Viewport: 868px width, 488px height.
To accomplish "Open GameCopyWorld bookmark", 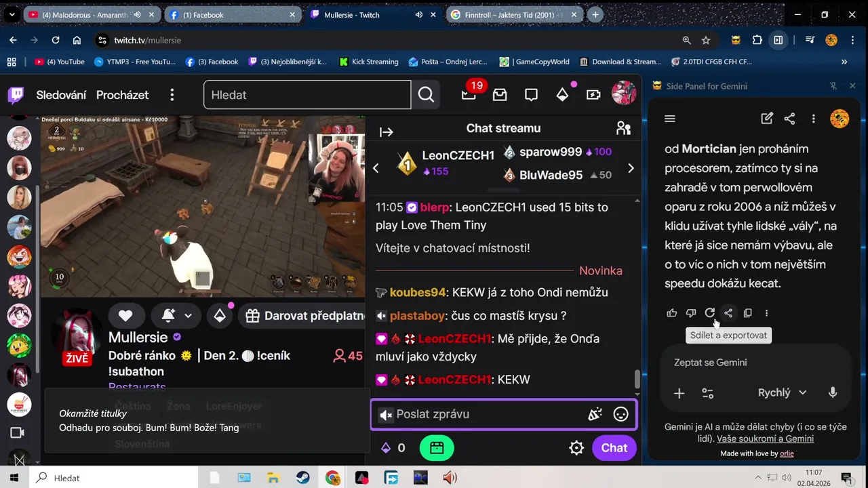I will (x=534, y=62).
